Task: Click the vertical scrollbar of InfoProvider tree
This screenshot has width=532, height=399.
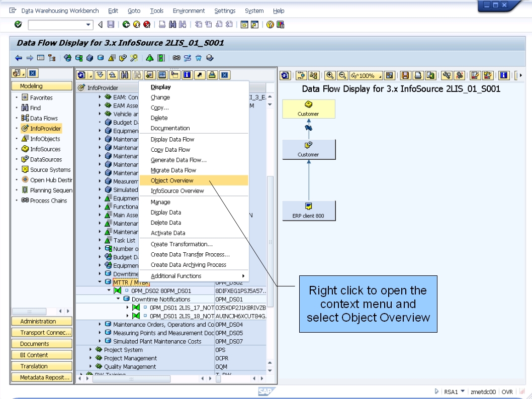Action: (x=270, y=241)
